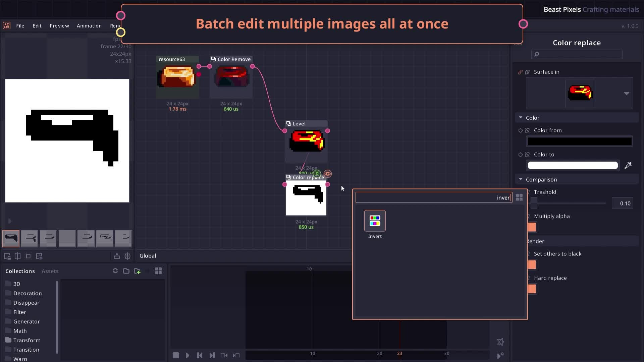
Task: Add a new folder in the Collections panel
Action: click(137, 271)
